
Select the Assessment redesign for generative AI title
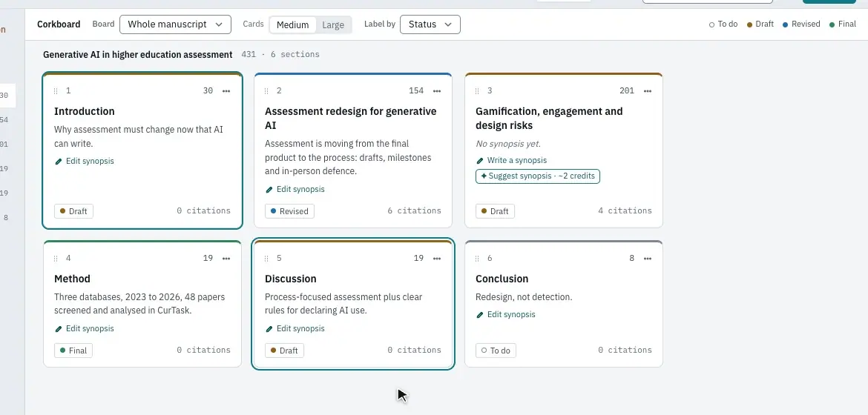click(350, 119)
